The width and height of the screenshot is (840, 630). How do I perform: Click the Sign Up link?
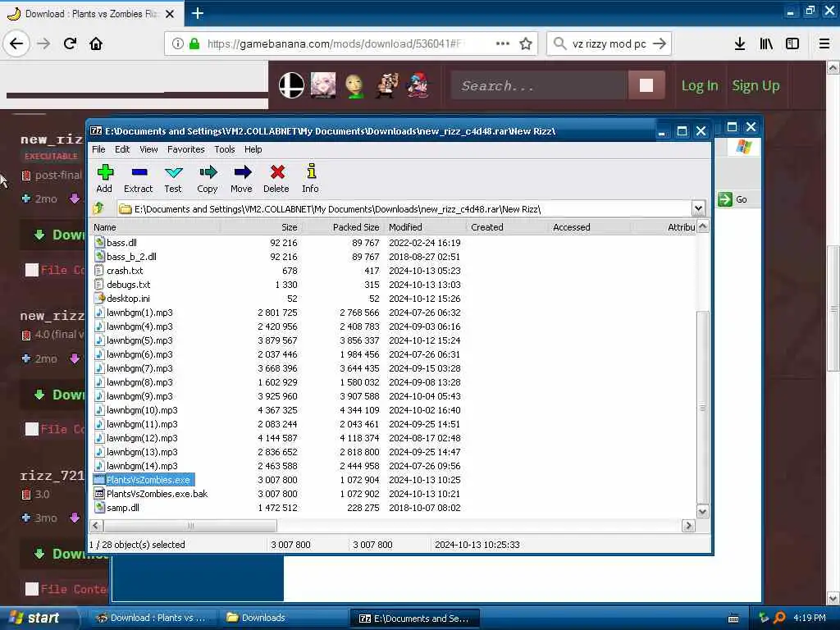[x=756, y=85]
